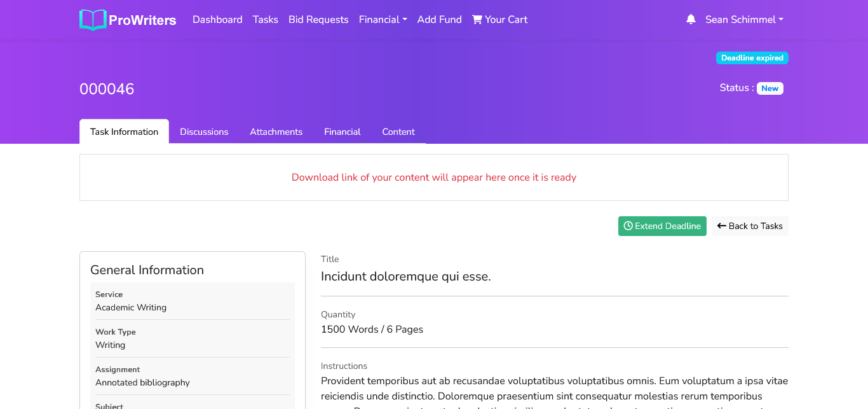Navigate to Bid Requests
Image resolution: width=868 pixels, height=409 pixels.
318,20
